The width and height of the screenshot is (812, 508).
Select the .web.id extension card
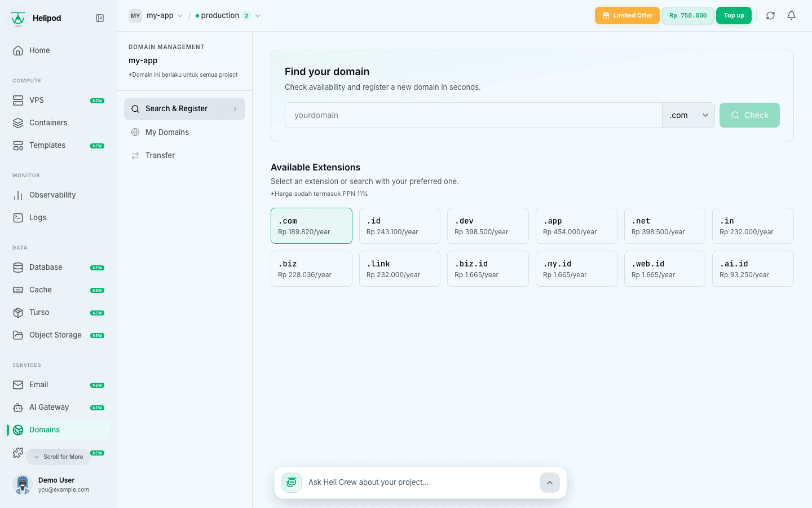pyautogui.click(x=665, y=269)
